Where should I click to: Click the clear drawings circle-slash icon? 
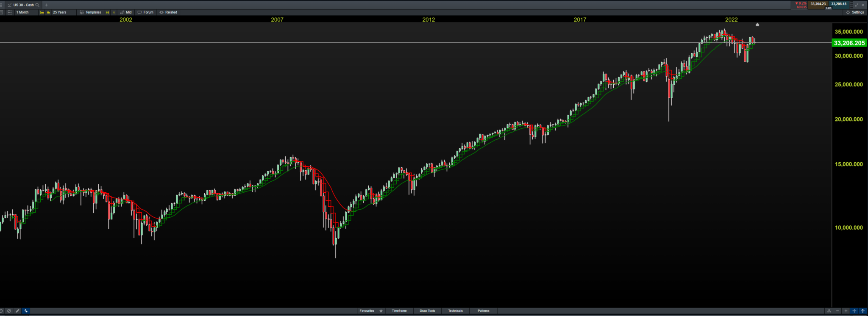pos(9,311)
